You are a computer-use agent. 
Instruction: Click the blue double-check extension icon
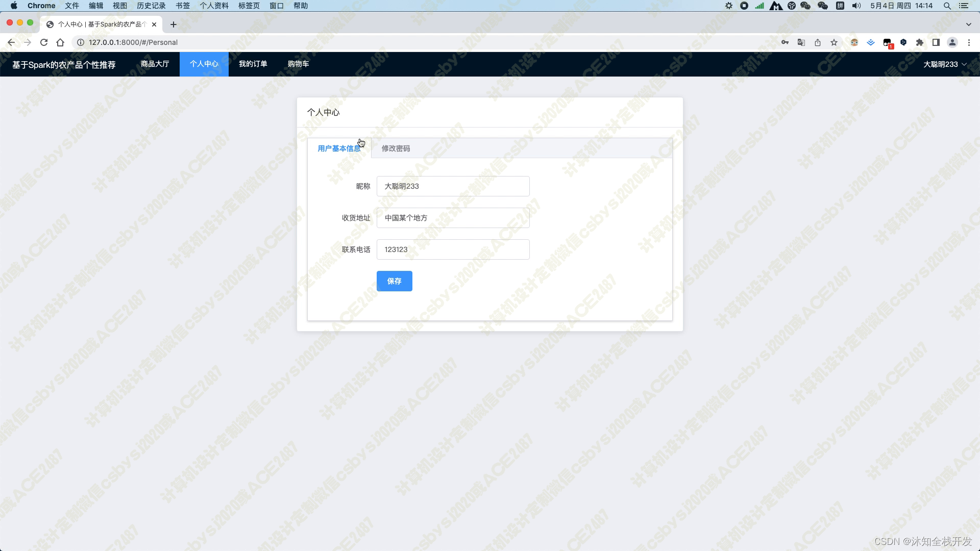tap(871, 42)
